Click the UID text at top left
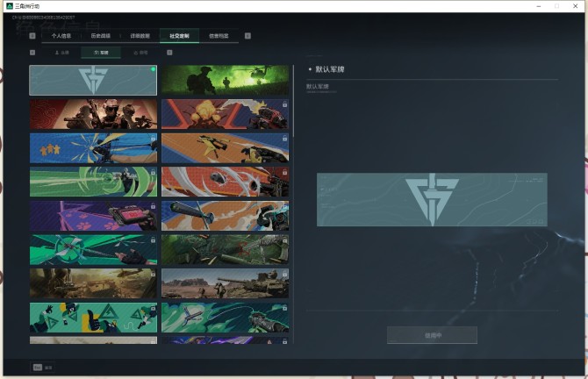The image size is (588, 379). [x=44, y=18]
